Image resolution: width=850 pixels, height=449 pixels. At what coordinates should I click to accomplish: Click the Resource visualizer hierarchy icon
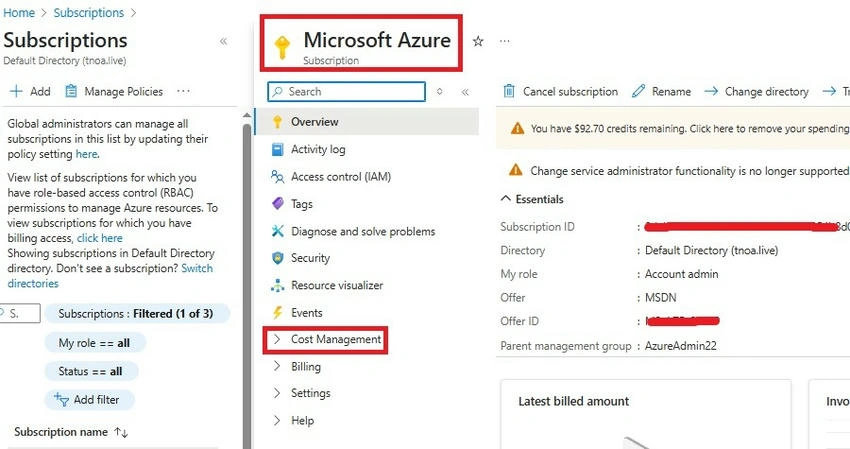tap(277, 285)
